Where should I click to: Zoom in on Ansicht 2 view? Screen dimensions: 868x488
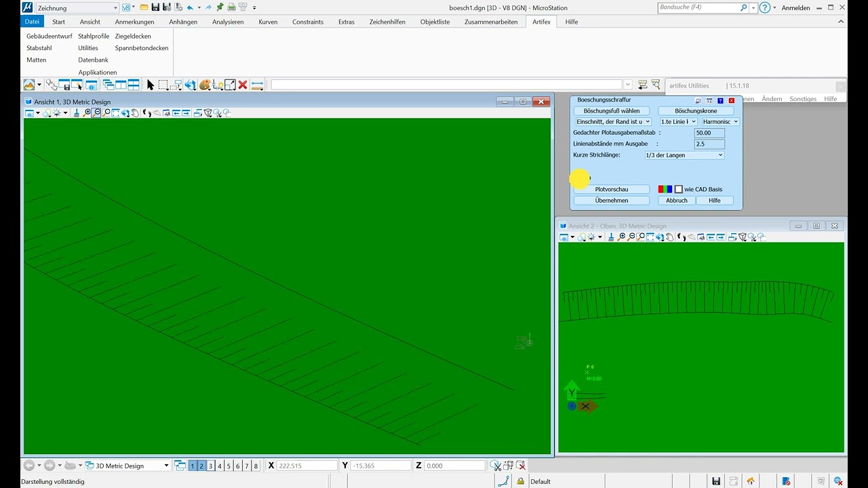click(621, 237)
